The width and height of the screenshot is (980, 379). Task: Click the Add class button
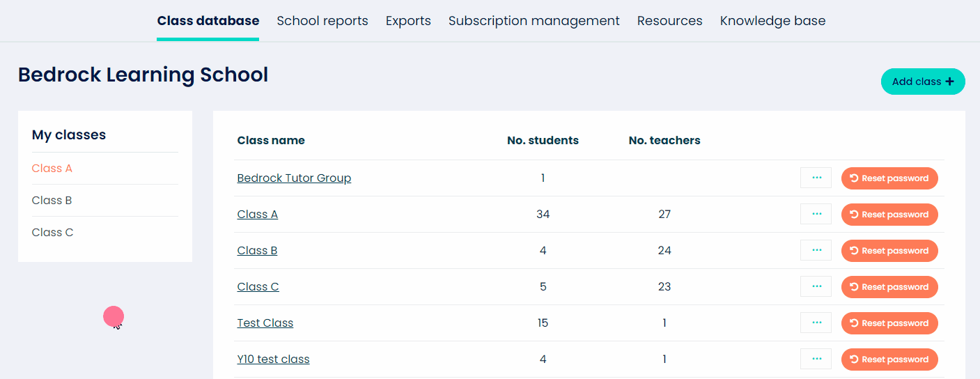[923, 82]
